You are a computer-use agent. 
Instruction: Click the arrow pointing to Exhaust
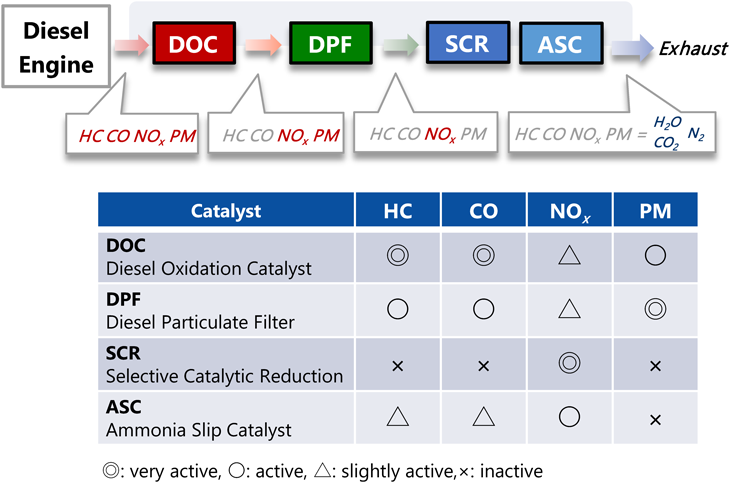click(x=633, y=48)
